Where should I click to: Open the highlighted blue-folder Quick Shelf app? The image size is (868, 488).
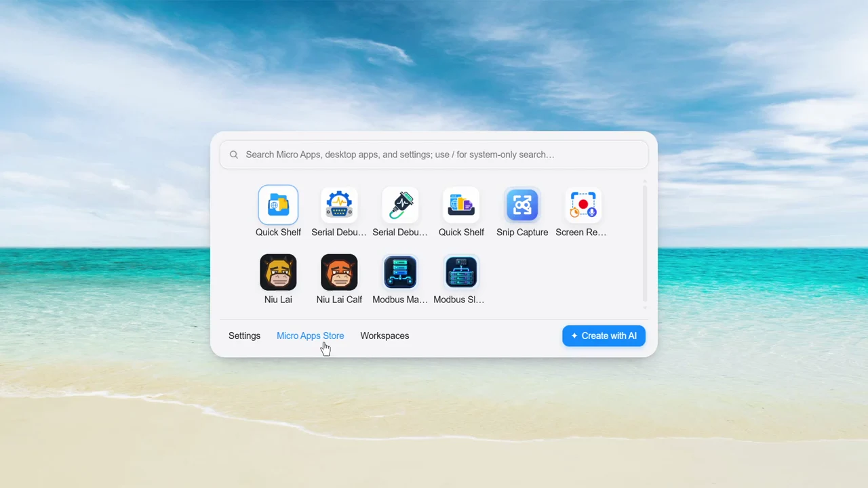pyautogui.click(x=278, y=205)
